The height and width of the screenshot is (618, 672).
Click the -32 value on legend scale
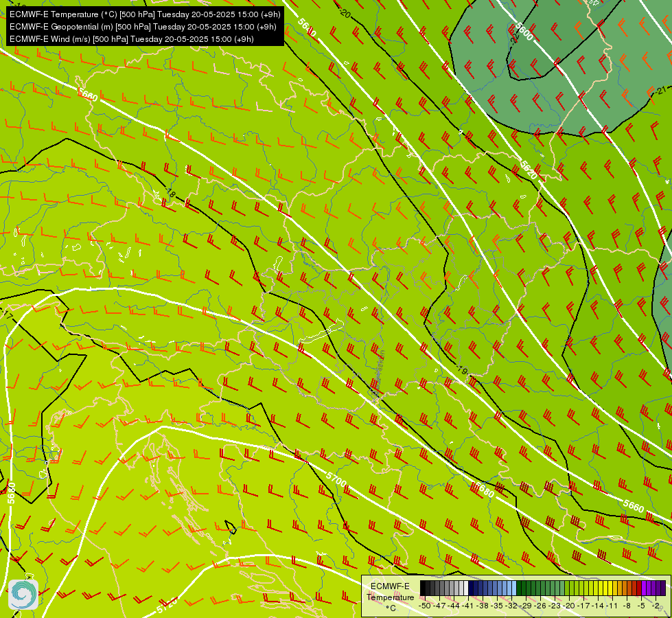click(511, 606)
